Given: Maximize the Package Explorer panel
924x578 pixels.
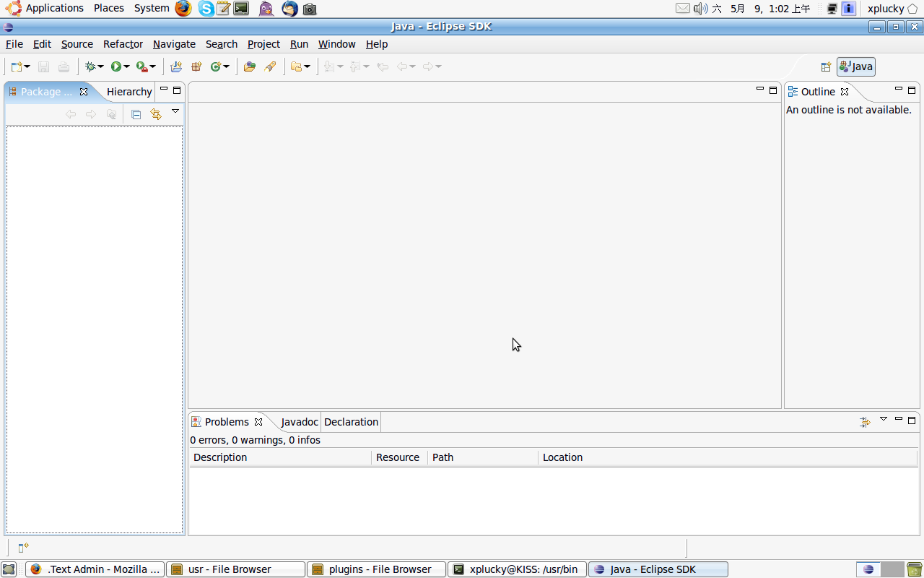Looking at the screenshot, I should click(x=177, y=90).
